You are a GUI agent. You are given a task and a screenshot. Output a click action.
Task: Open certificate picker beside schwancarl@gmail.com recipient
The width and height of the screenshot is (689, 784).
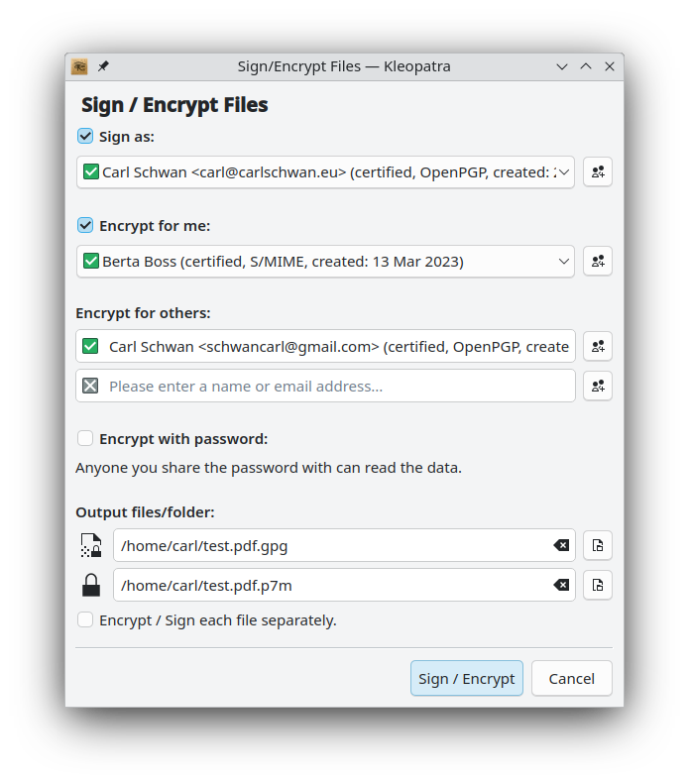pyautogui.click(x=598, y=346)
